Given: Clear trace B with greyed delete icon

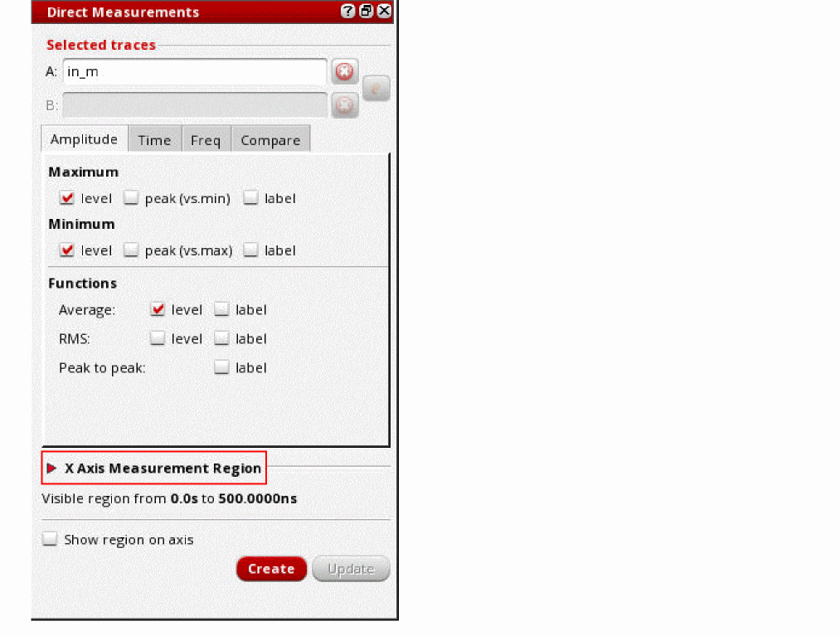Looking at the screenshot, I should [x=344, y=105].
